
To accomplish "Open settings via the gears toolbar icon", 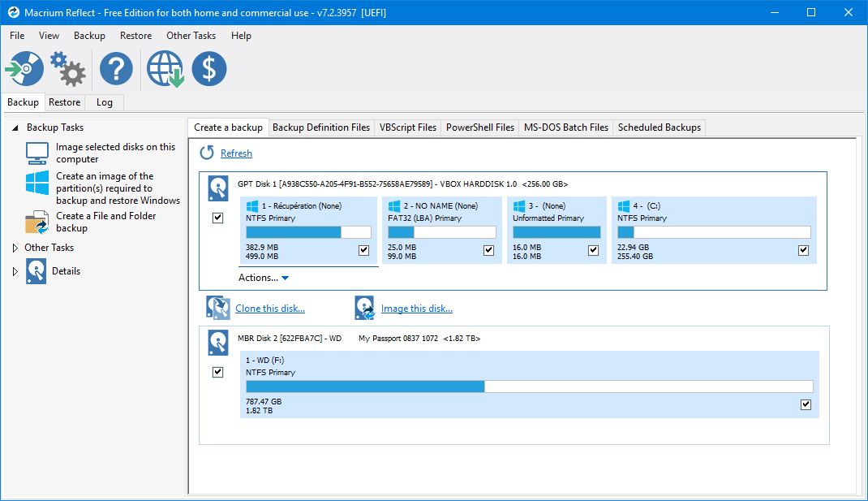I will 67,69.
